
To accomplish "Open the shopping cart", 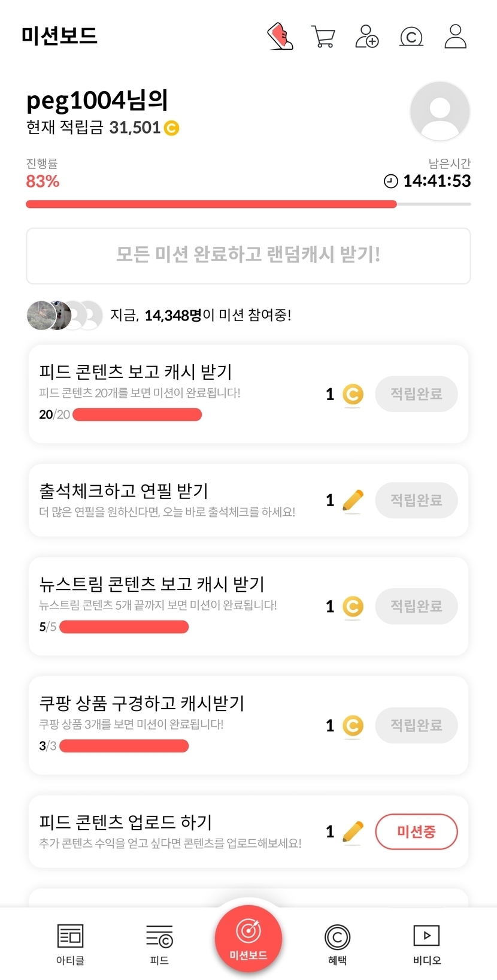I will [x=323, y=37].
